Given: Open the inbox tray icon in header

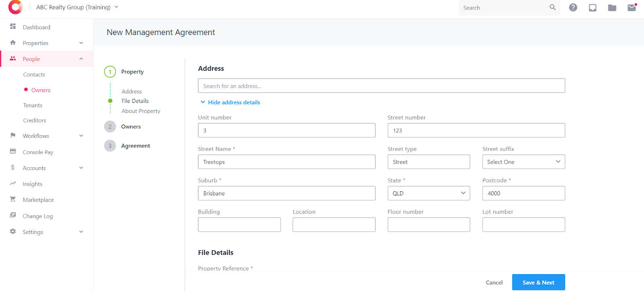Looking at the screenshot, I should point(592,8).
